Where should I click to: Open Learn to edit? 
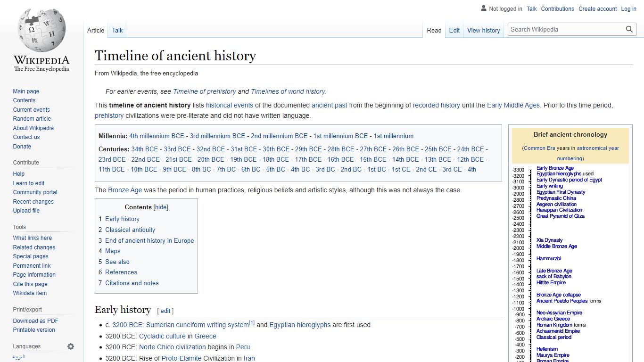pyautogui.click(x=29, y=183)
